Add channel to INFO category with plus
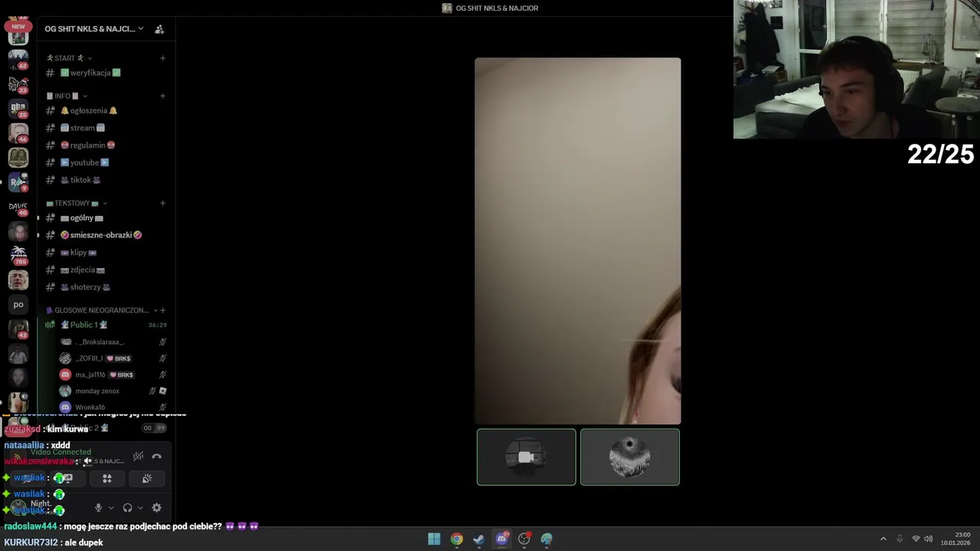 tap(162, 96)
